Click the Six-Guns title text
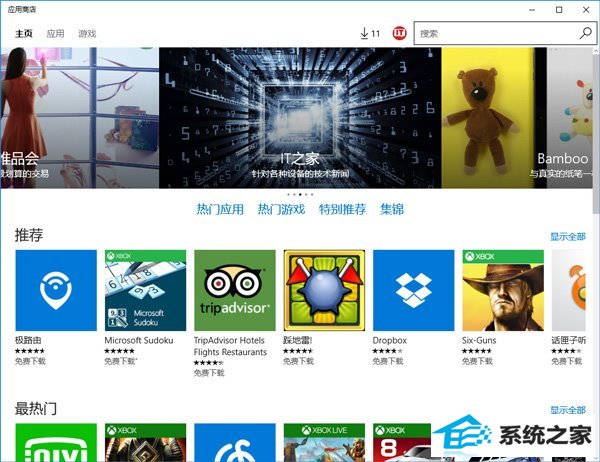600x462 pixels. click(x=479, y=340)
